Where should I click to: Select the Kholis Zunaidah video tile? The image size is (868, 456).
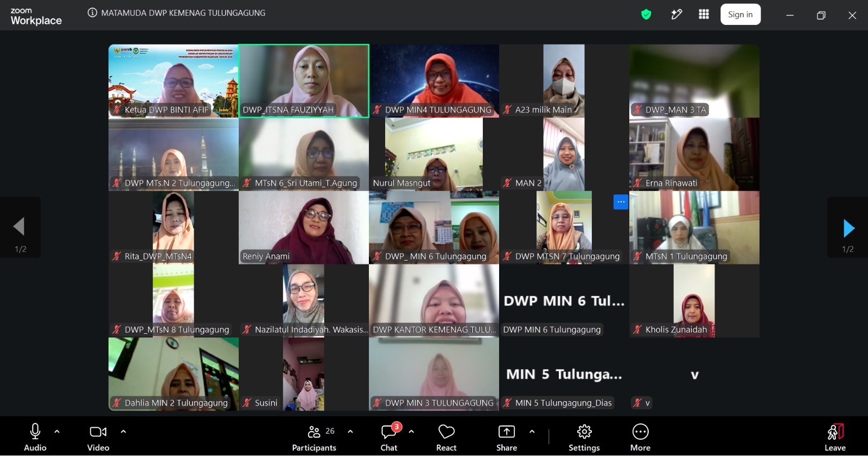click(x=694, y=301)
